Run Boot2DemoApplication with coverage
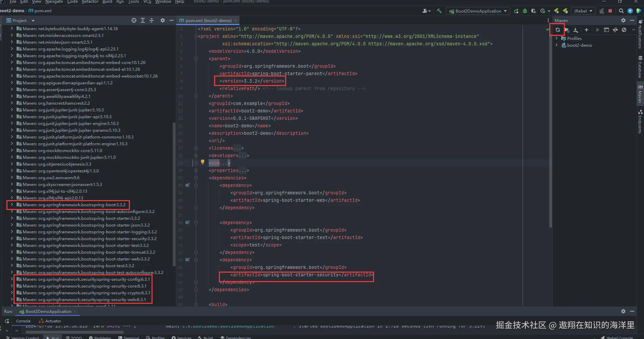644x339 pixels. (x=534, y=11)
